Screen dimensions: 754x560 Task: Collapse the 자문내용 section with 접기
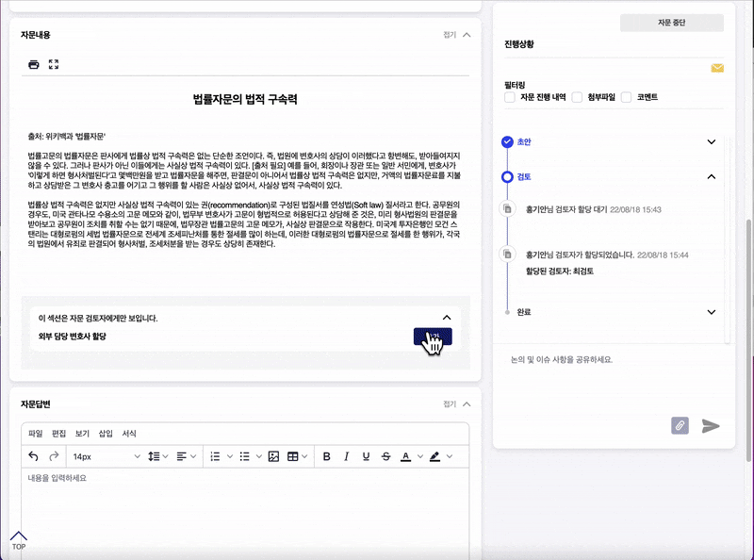[x=457, y=35]
